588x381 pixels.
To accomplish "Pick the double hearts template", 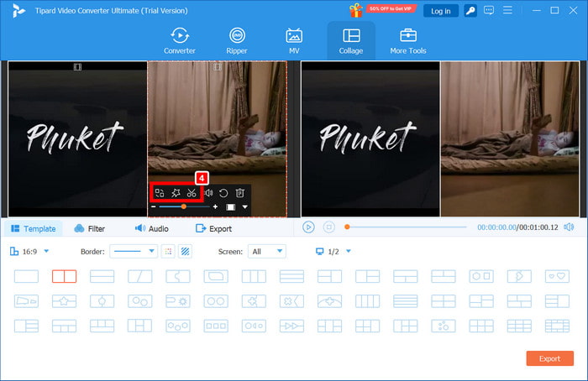I will (557, 276).
